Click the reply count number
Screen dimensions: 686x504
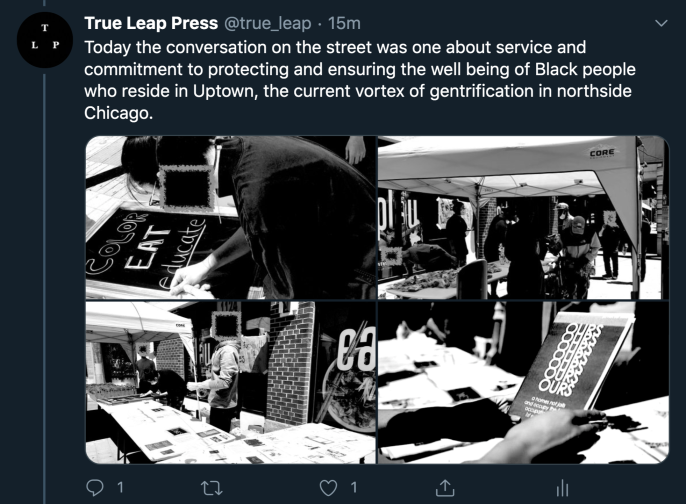coord(120,487)
